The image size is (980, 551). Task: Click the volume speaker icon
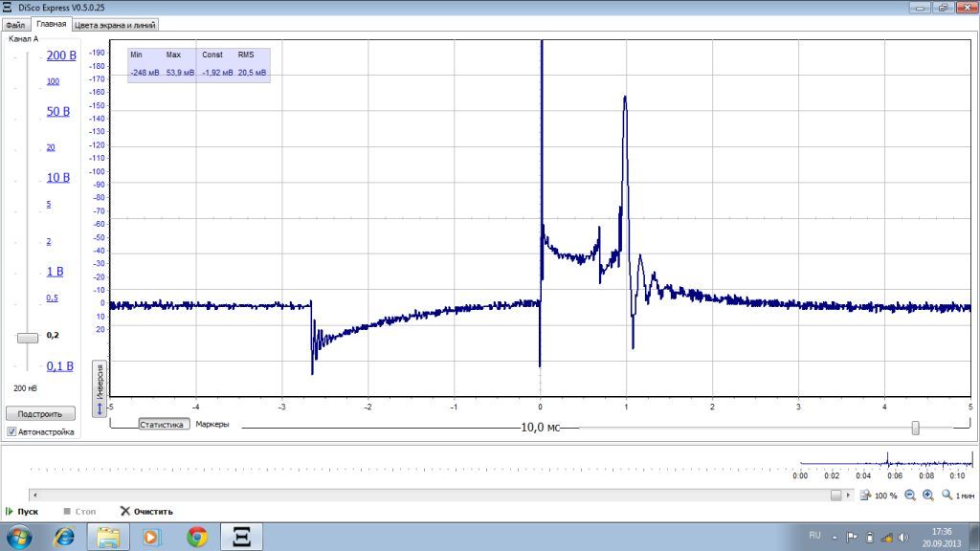(x=903, y=538)
